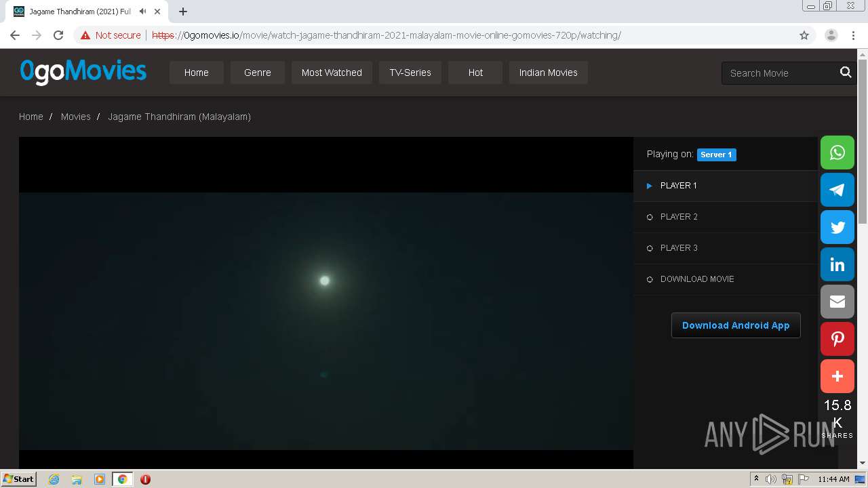Open more share options plus icon
The width and height of the screenshot is (868, 488).
[x=837, y=376]
